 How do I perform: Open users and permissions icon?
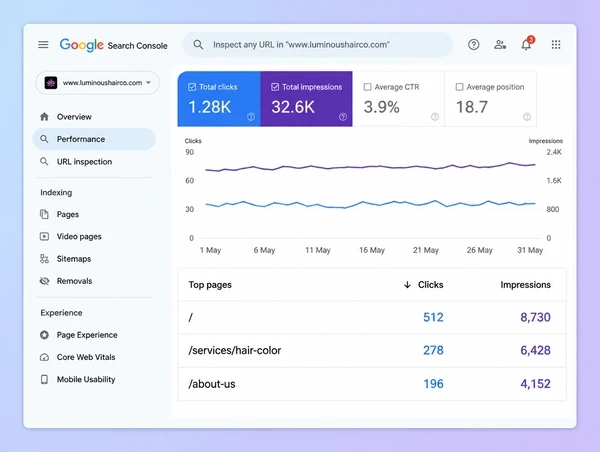pyautogui.click(x=500, y=45)
